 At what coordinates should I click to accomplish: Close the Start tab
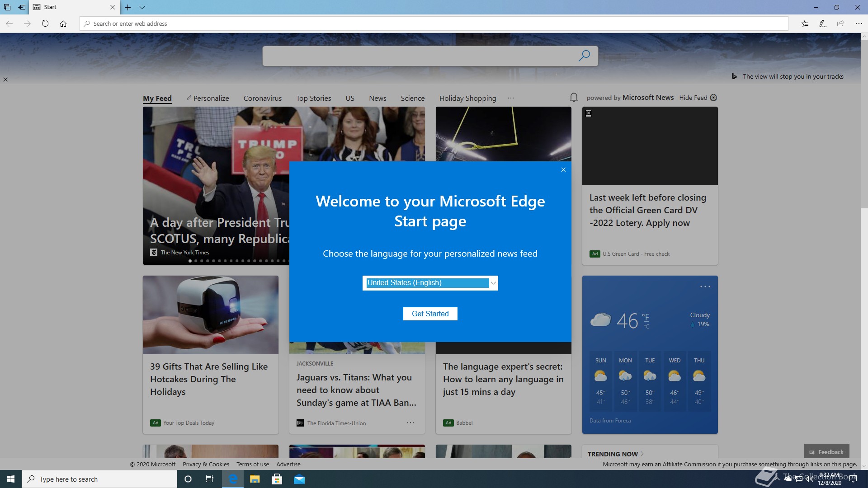click(x=113, y=7)
